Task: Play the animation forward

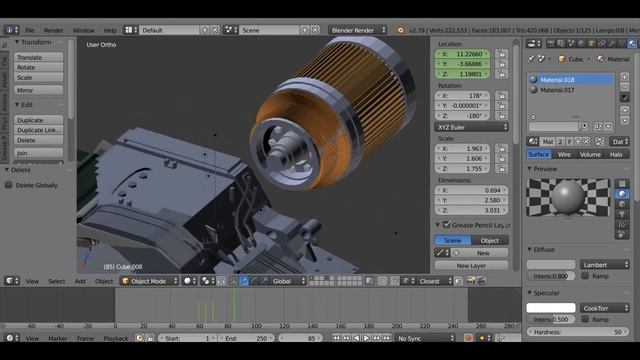Action: pos(367,338)
